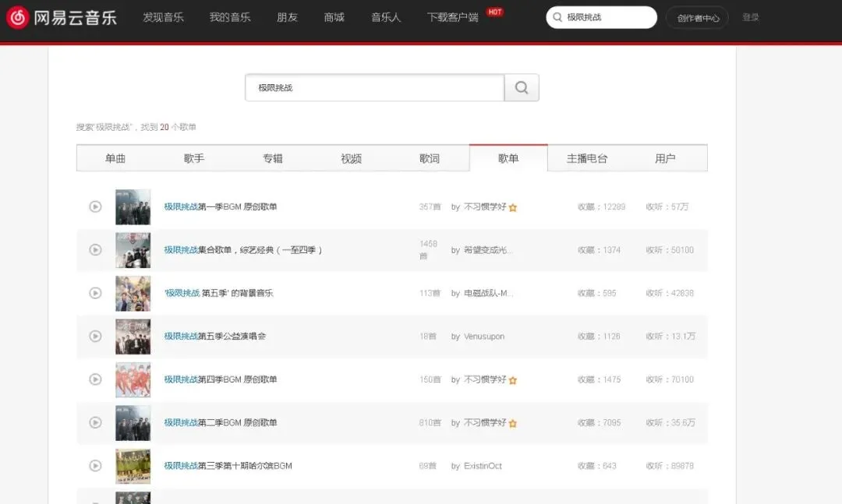Open playlist title 极限挑战第一季BGM 原创歌单
The image size is (842, 504).
click(220, 206)
